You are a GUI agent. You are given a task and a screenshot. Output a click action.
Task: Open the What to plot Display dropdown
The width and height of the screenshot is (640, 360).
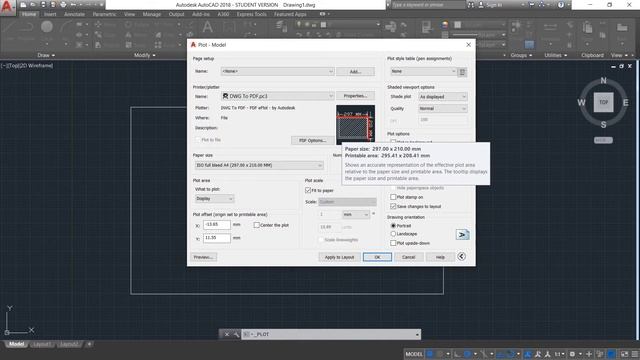pos(215,199)
